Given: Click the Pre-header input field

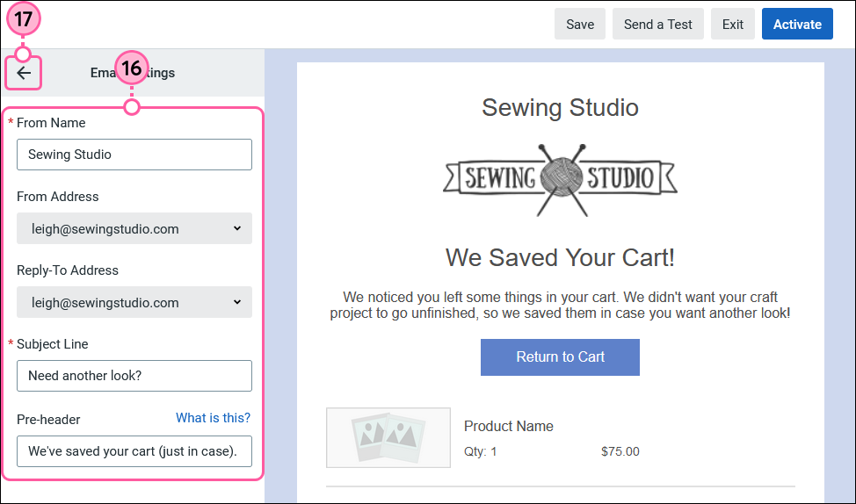Looking at the screenshot, I should [x=134, y=451].
